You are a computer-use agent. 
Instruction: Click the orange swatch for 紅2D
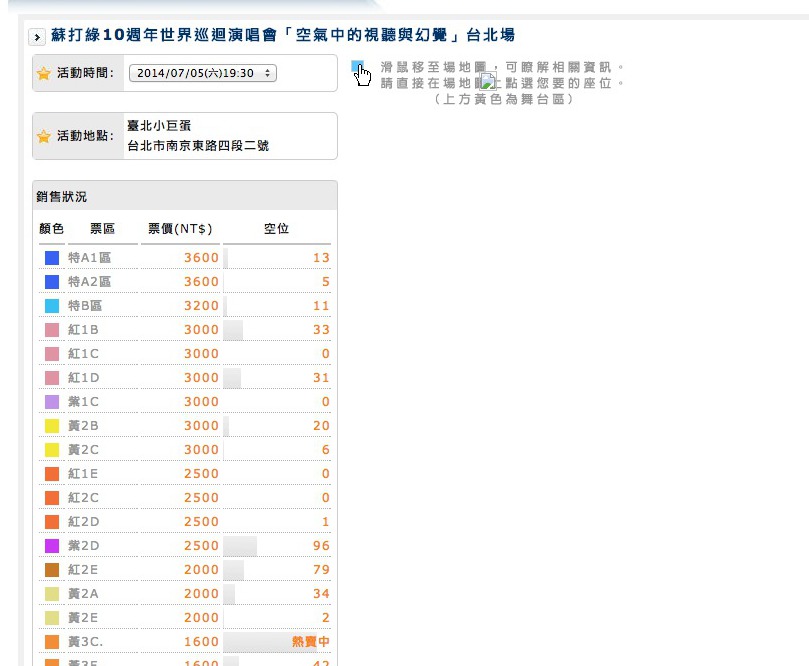52,522
